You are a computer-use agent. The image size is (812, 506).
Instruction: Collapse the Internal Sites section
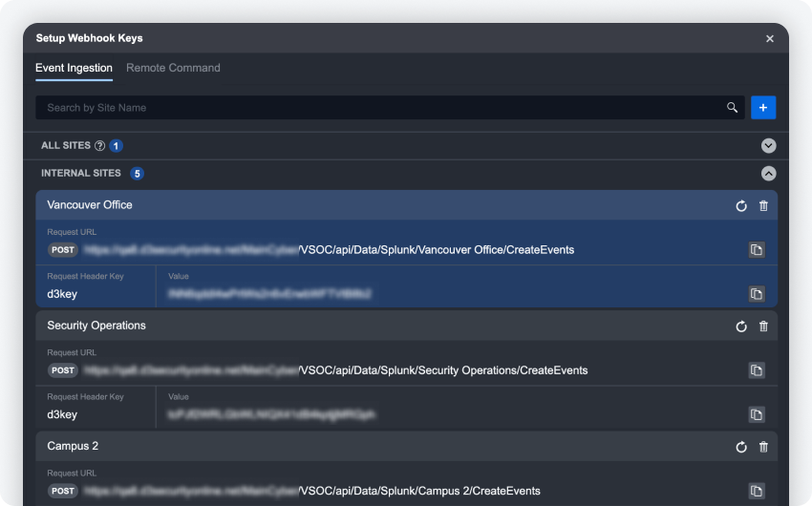768,174
